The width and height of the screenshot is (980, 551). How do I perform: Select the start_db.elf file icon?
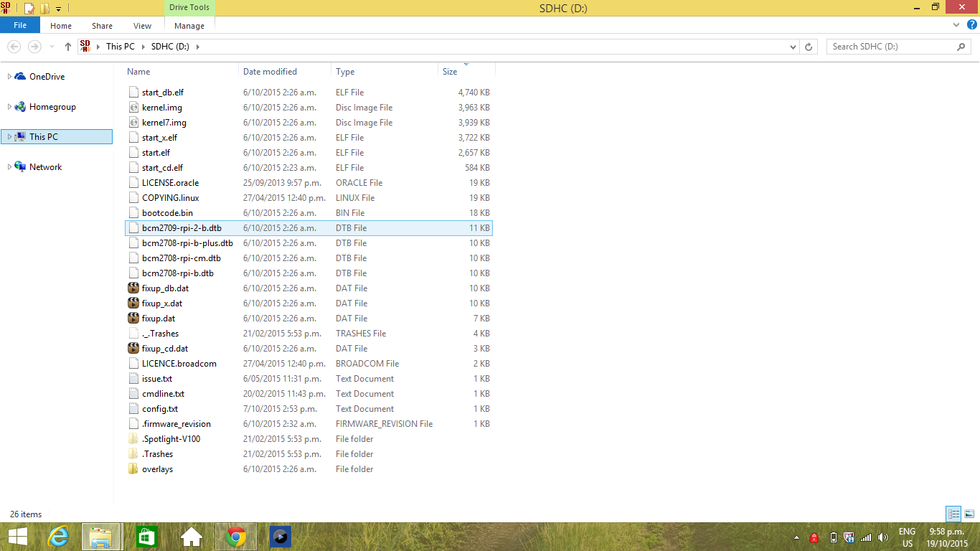pos(133,93)
